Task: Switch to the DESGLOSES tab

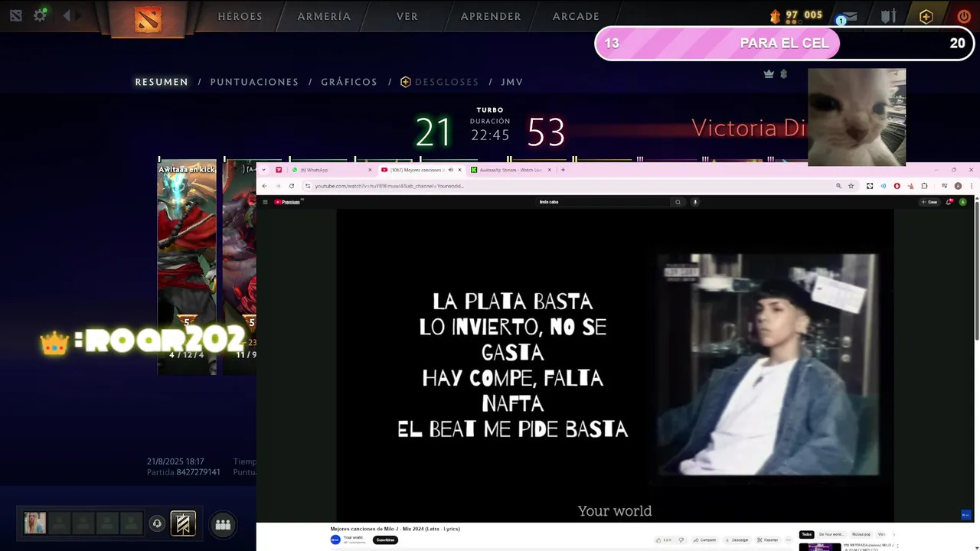Action: point(440,82)
